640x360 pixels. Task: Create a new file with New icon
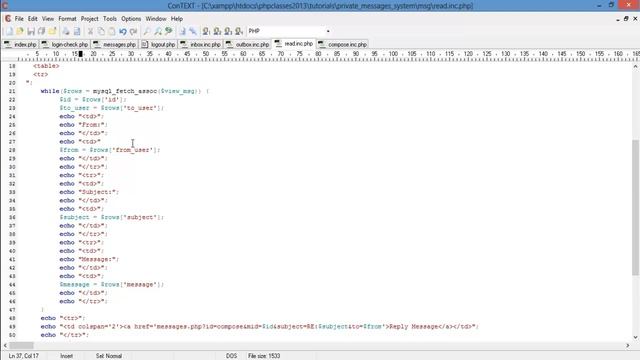(x=9, y=31)
